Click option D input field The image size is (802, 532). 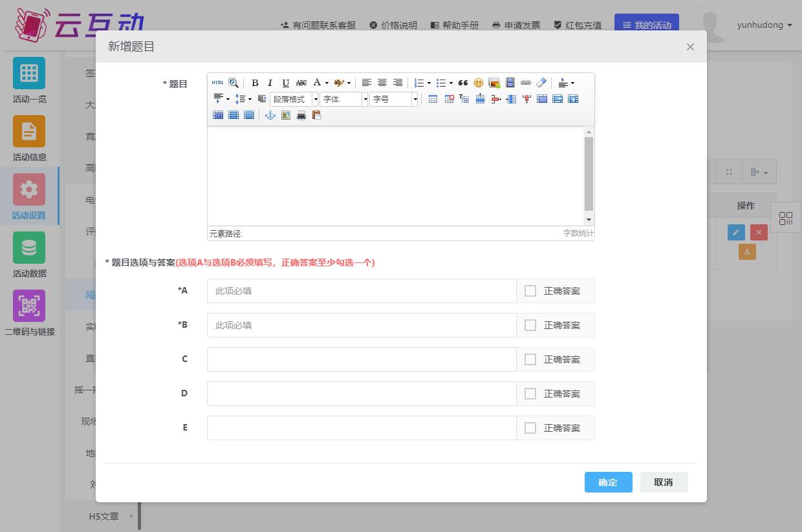tap(362, 394)
